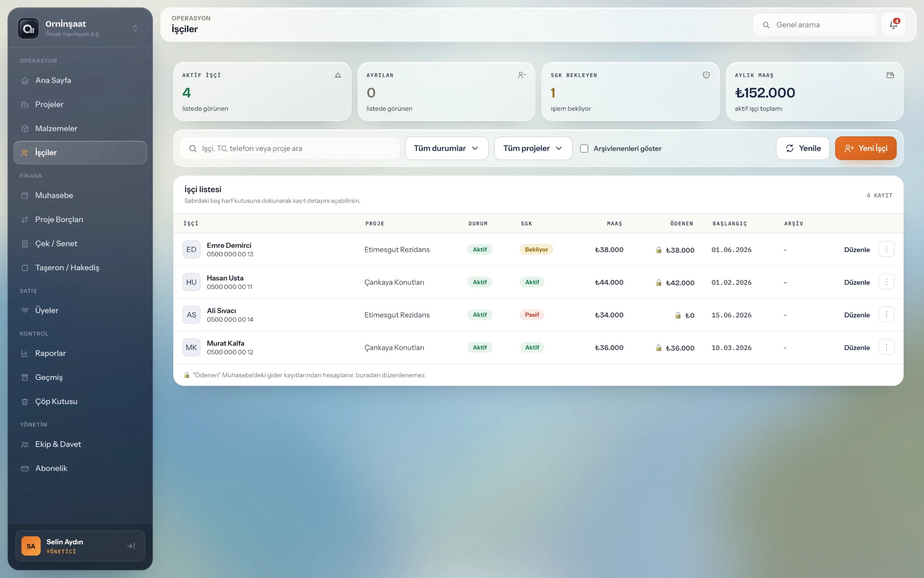Click the MK avatar box for Murat Kalfa
Viewport: 924px width, 578px height.
pyautogui.click(x=191, y=348)
